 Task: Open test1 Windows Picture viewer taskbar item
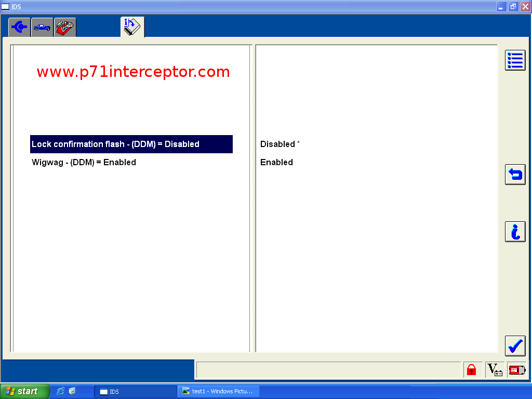pos(218,391)
